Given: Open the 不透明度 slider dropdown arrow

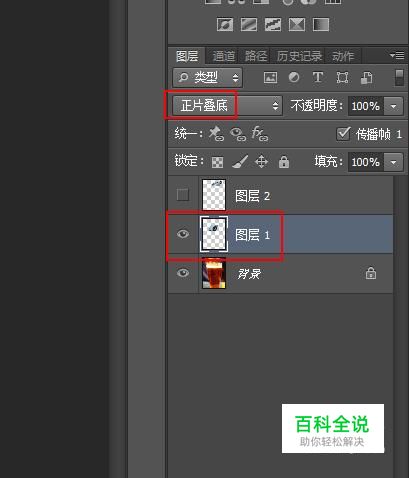Looking at the screenshot, I should click(x=394, y=106).
